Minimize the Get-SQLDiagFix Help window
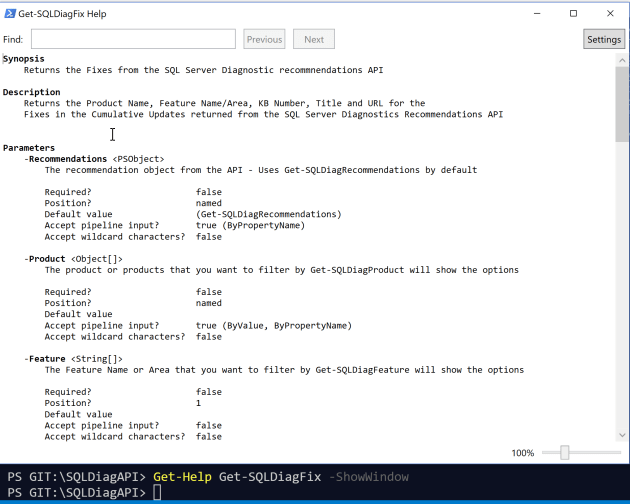The height and width of the screenshot is (504, 630). [x=537, y=14]
